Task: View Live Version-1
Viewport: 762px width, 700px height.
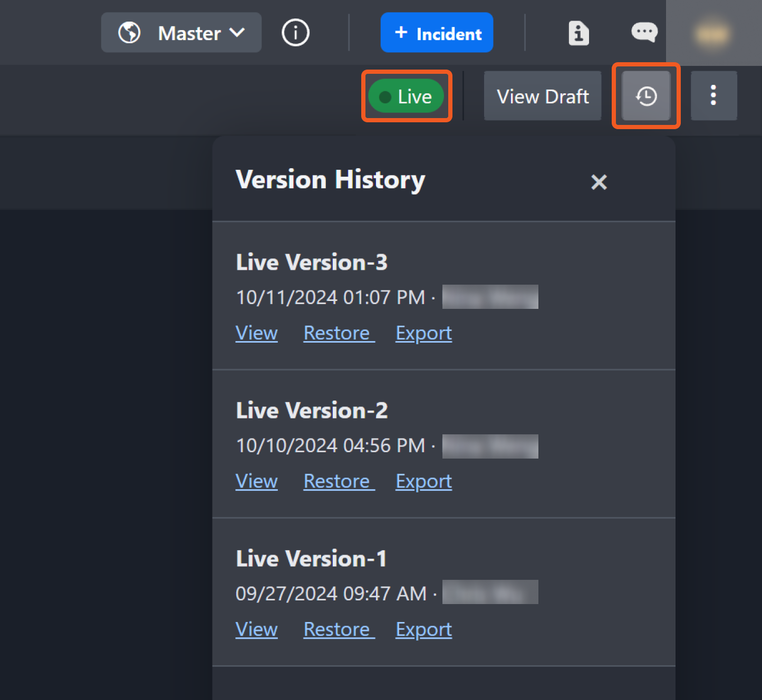Action: pyautogui.click(x=256, y=629)
